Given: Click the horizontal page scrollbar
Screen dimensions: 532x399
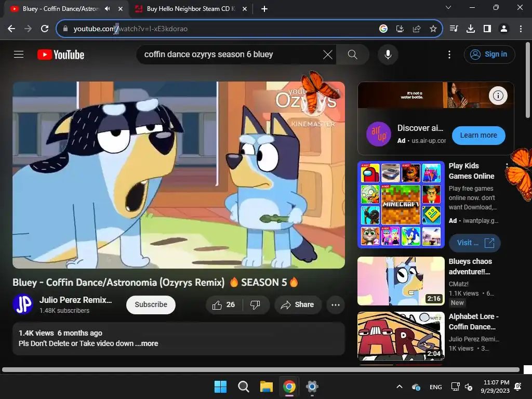Looking at the screenshot, I should pyautogui.click(x=261, y=370).
